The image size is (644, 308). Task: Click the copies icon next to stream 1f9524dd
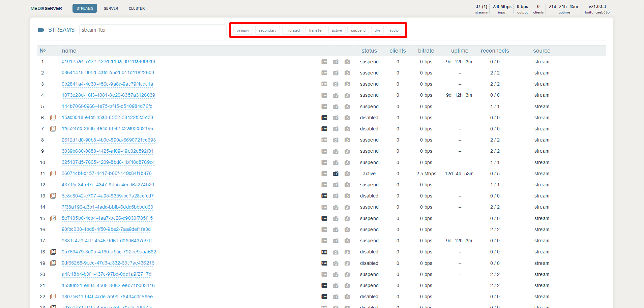pos(53,129)
